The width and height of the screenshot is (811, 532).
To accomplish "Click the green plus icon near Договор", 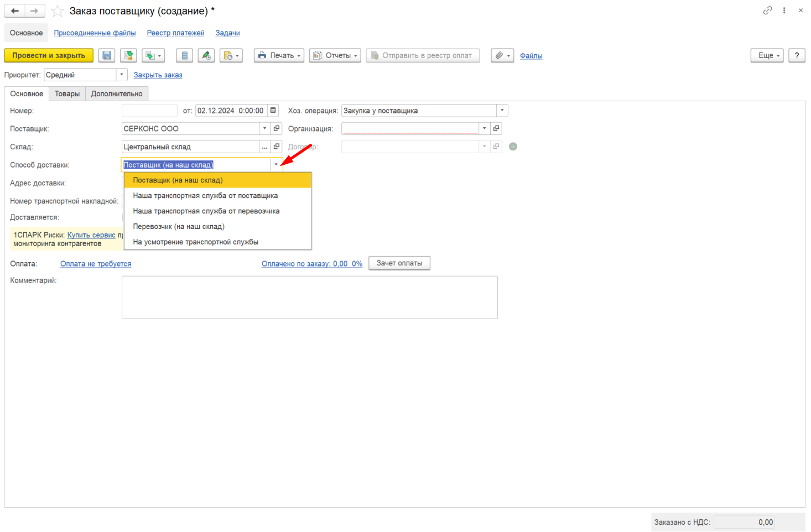I will (513, 147).
